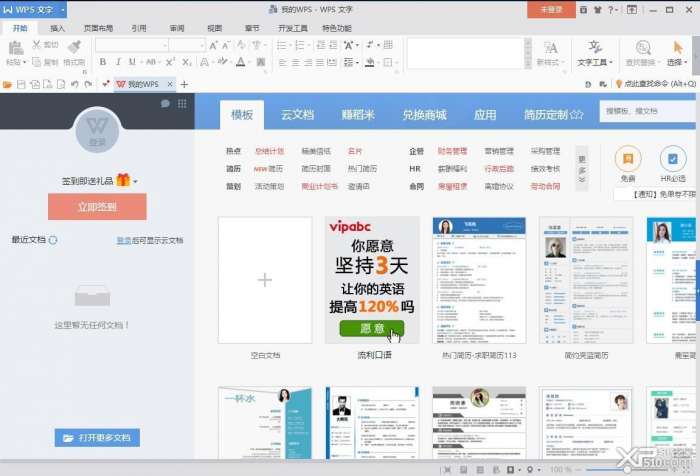Switch to the 开始 ribbon tab
Image resolution: width=700 pixels, height=476 pixels.
(20, 28)
